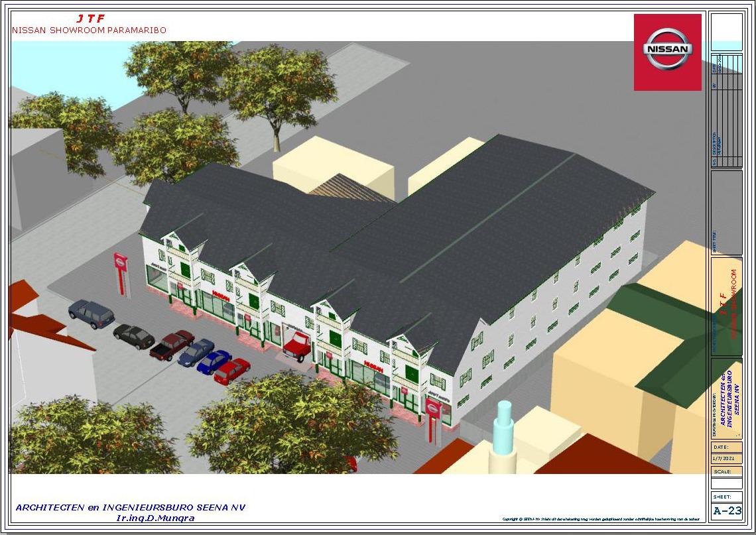Click the empty scale value box
Viewport: 756px width, 535px height.
point(727,483)
